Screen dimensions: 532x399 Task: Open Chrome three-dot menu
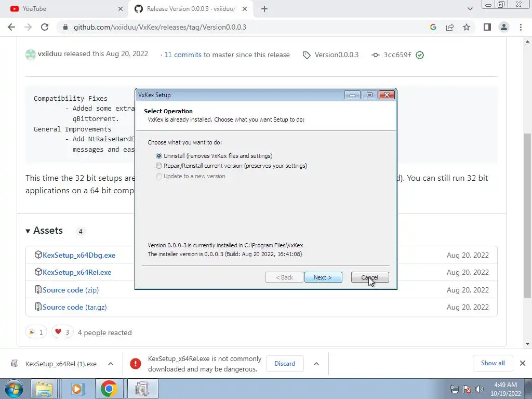(x=521, y=27)
